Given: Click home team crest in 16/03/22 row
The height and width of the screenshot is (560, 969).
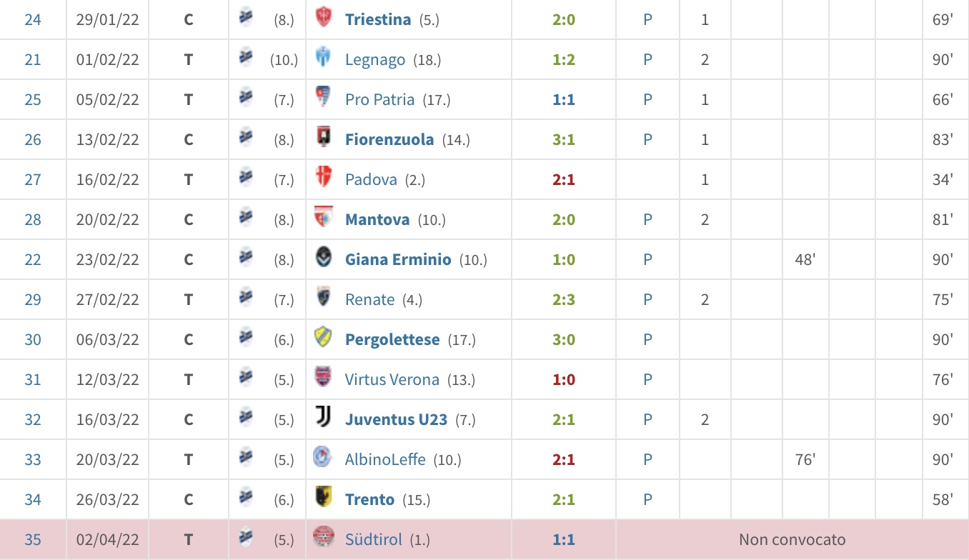Looking at the screenshot, I should [x=245, y=419].
